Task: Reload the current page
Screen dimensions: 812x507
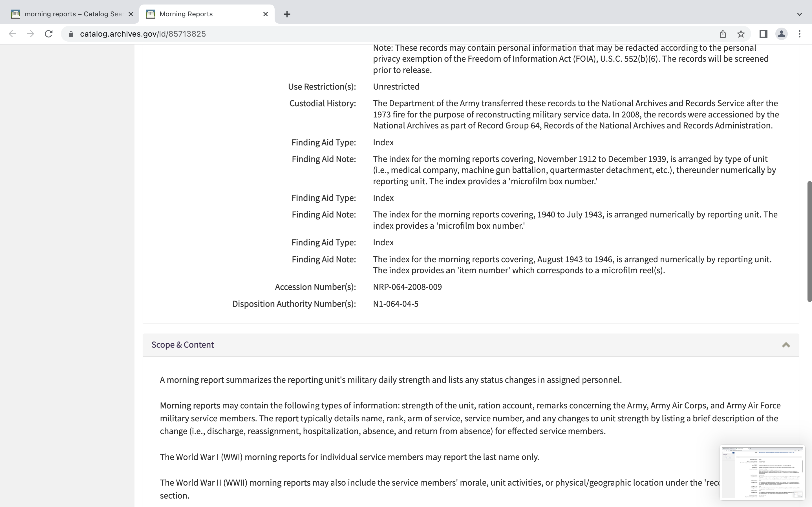Action: [x=49, y=34]
